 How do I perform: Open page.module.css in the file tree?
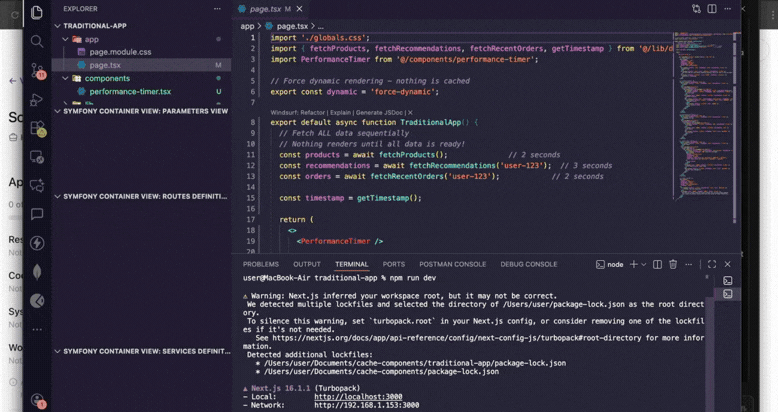click(120, 52)
